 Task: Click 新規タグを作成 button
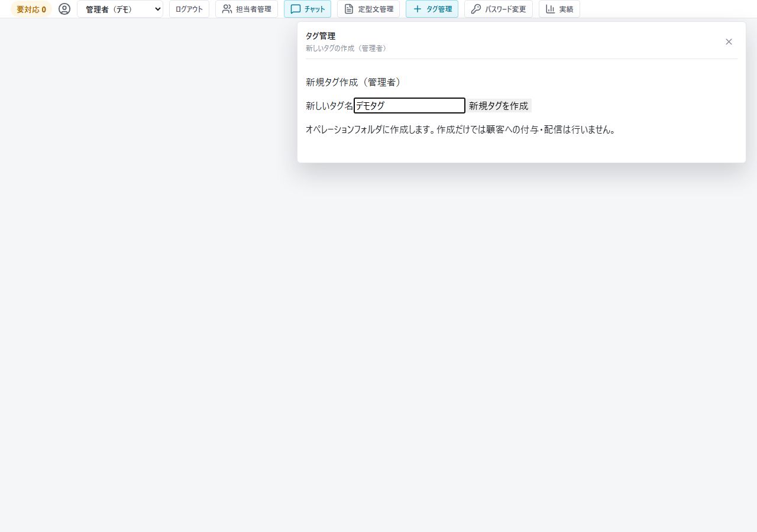coord(499,106)
